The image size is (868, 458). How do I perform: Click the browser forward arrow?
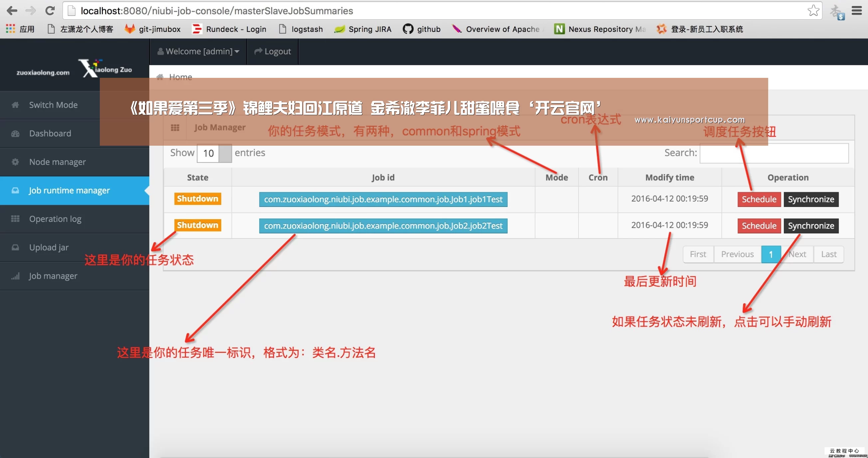point(31,11)
